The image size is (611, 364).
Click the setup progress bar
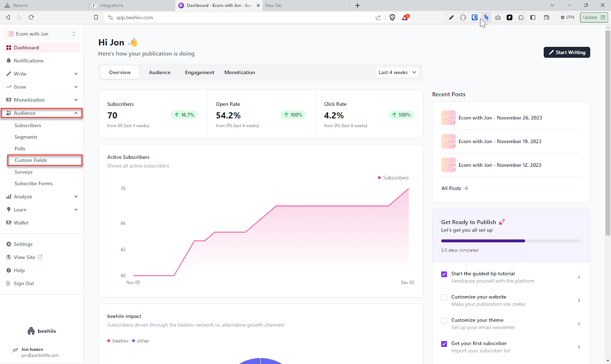511,241
